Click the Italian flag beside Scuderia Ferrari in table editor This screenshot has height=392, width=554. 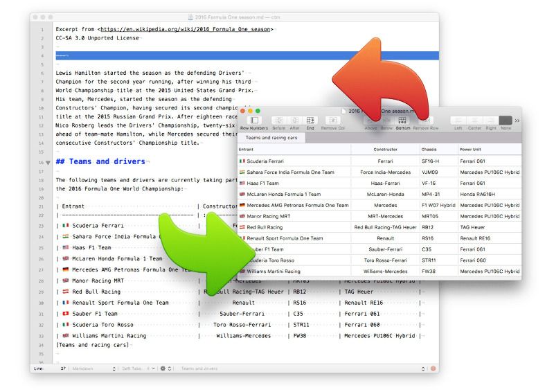242,161
